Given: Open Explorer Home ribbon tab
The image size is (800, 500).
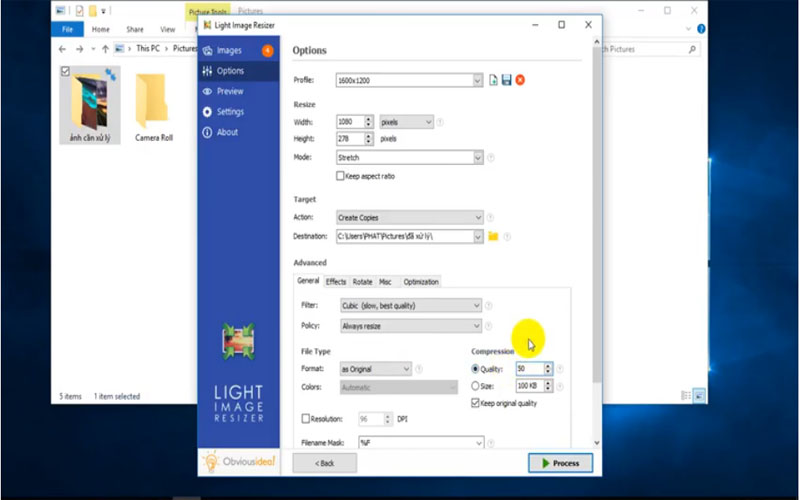Looking at the screenshot, I should (x=101, y=30).
